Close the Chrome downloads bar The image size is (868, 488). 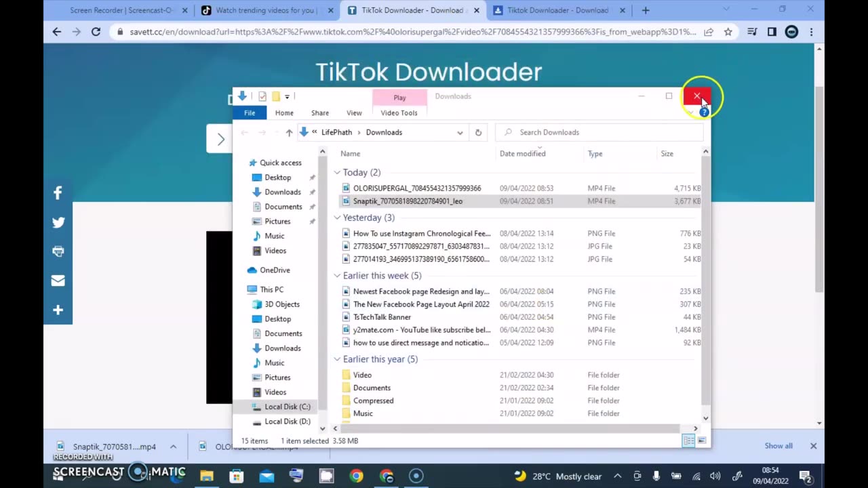click(x=813, y=446)
